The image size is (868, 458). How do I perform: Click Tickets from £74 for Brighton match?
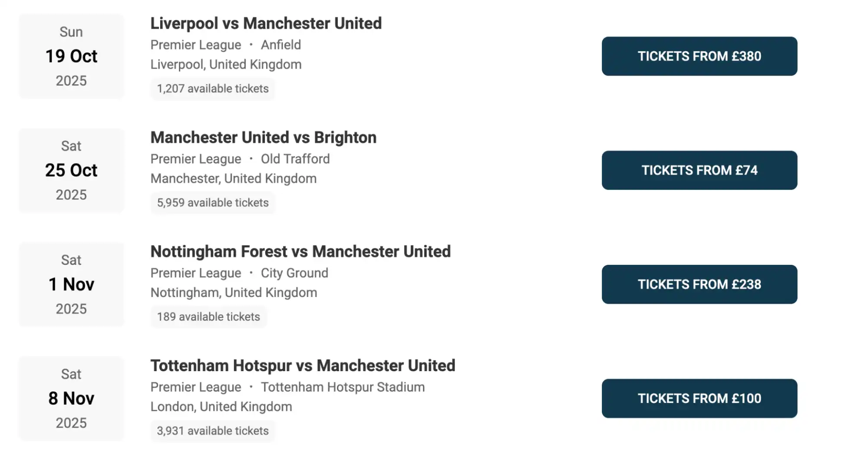pos(699,170)
